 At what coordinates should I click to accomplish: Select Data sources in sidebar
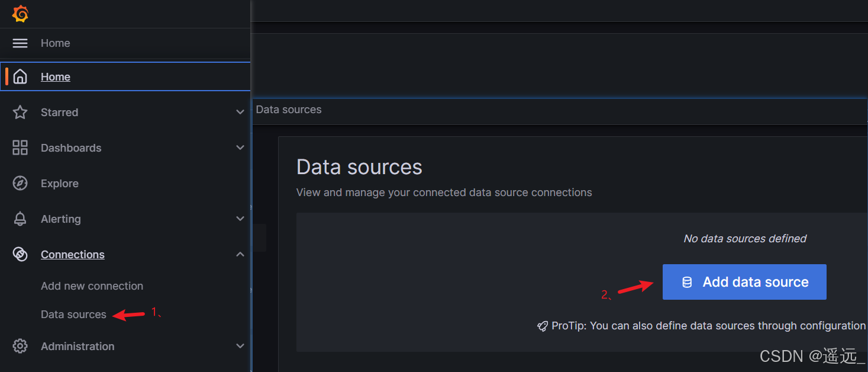coord(73,315)
